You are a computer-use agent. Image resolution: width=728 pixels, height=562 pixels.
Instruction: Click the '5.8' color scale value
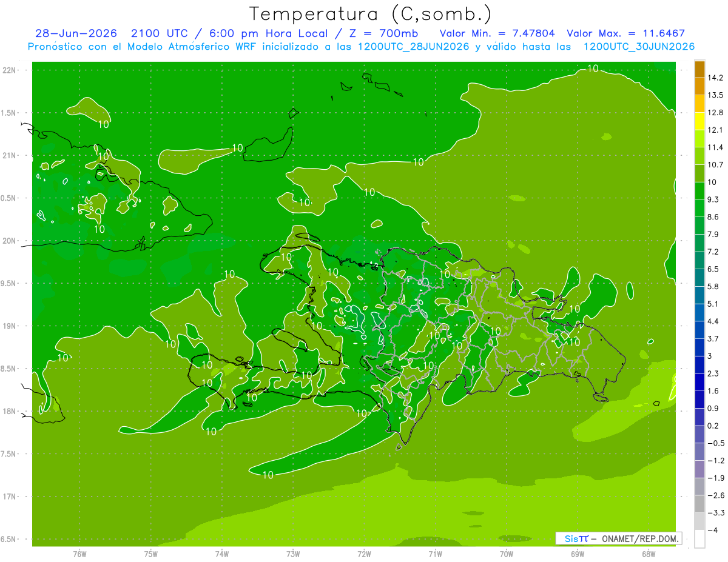click(713, 287)
